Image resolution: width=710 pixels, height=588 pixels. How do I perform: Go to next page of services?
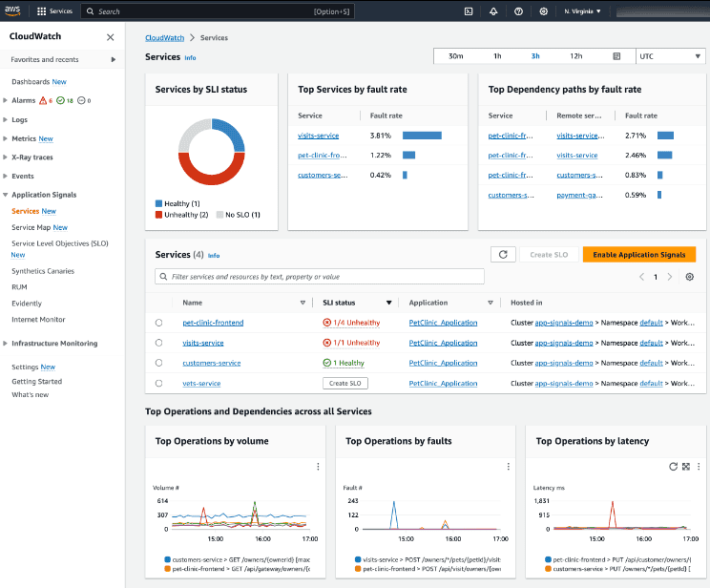point(670,277)
